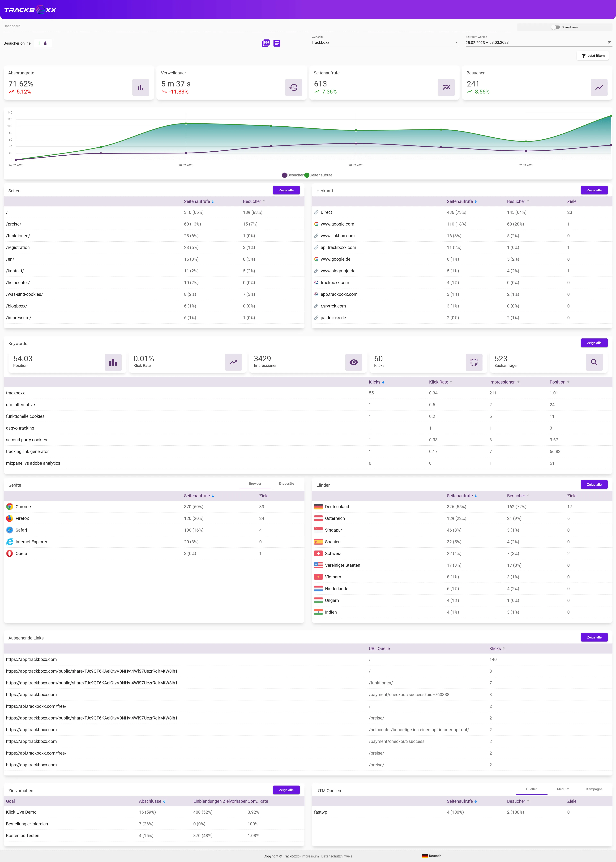Sort Herkunft table by Seitenaufrufe

coord(462,201)
